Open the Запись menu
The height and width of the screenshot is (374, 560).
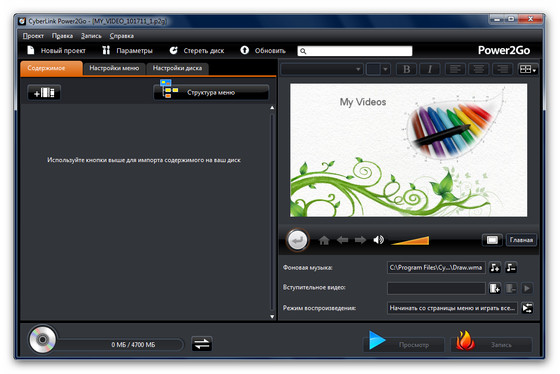click(x=91, y=36)
